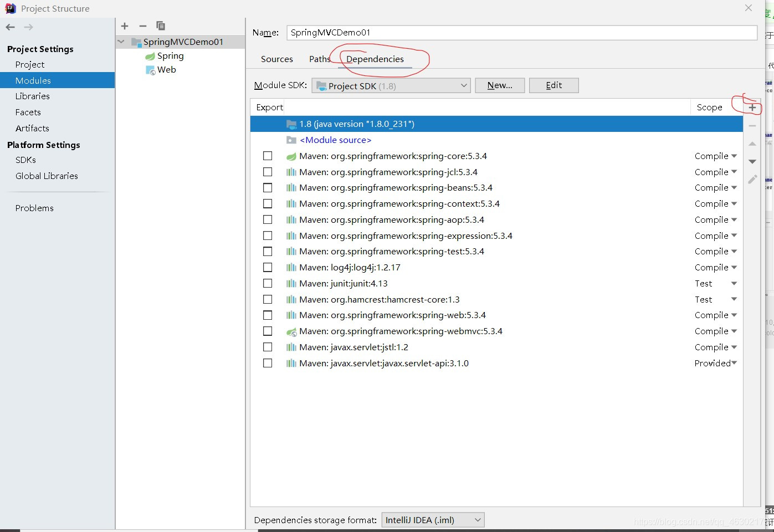Click the module Name input field
The height and width of the screenshot is (532, 774).
point(522,33)
